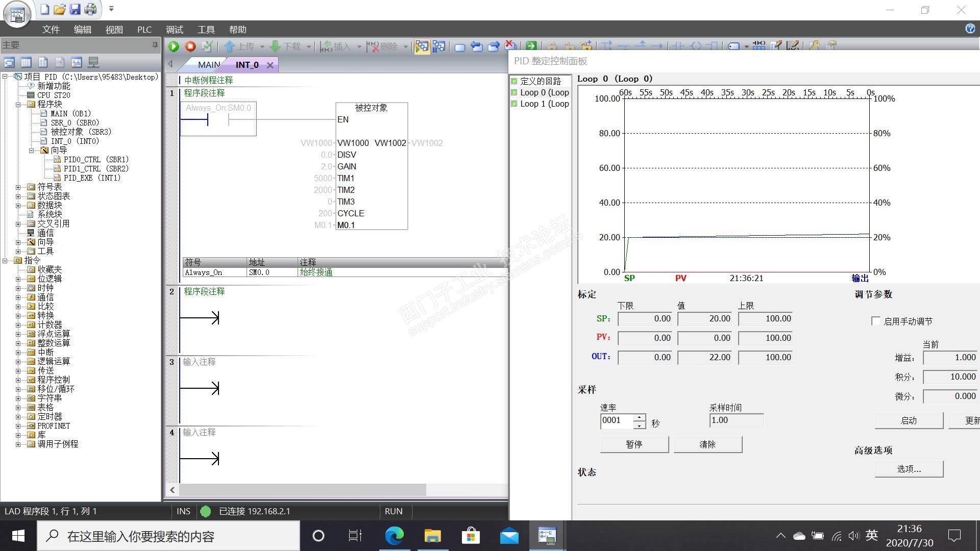This screenshot has height=551, width=980.
Task: Collapse the 程序块 tree node
Action: (18, 105)
